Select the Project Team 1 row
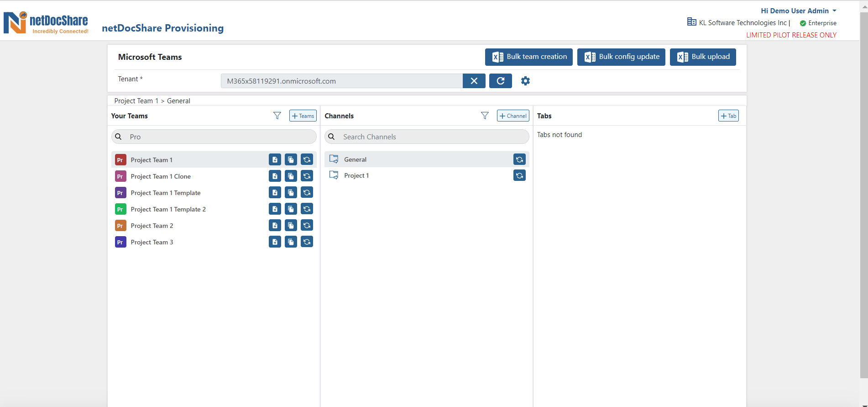Screen dimensions: 868x407 click(214, 159)
